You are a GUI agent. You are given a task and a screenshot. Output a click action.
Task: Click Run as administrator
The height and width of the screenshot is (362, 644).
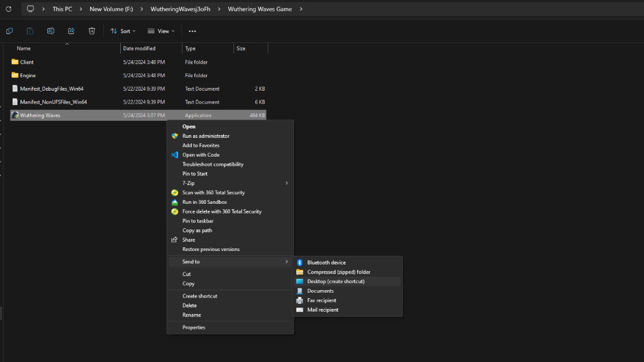click(206, 136)
